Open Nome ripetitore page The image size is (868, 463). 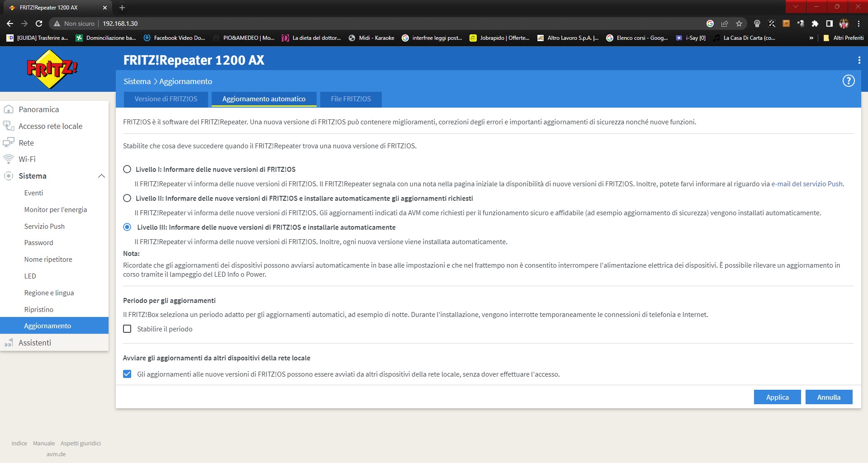coord(48,259)
